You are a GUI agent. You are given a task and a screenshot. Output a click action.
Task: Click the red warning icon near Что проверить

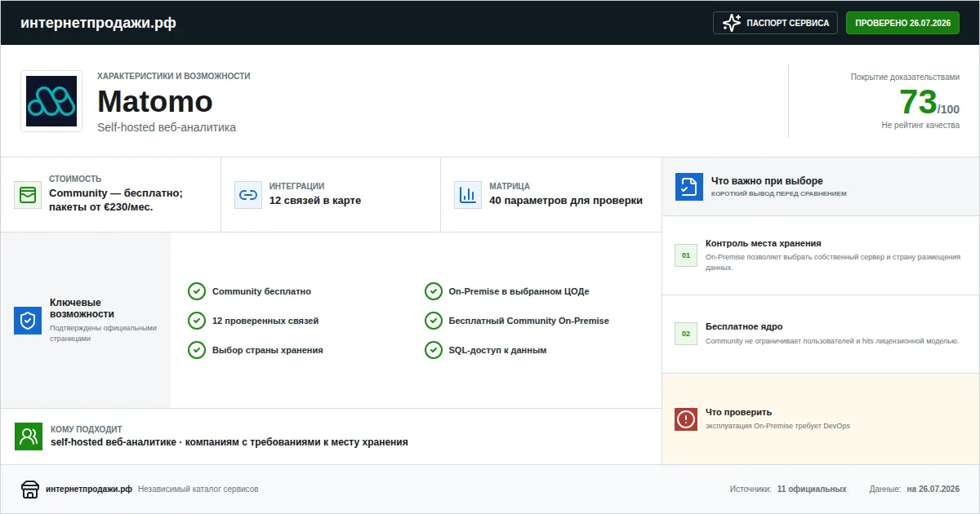pos(686,419)
